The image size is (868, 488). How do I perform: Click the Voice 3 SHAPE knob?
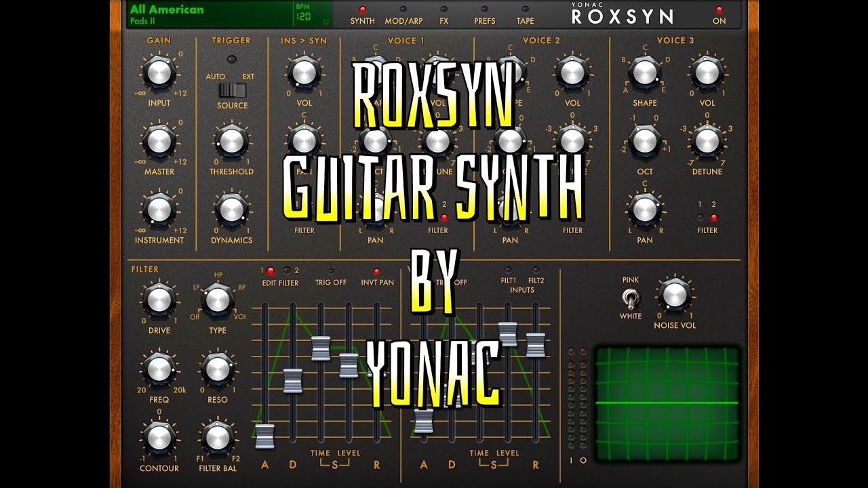645,72
